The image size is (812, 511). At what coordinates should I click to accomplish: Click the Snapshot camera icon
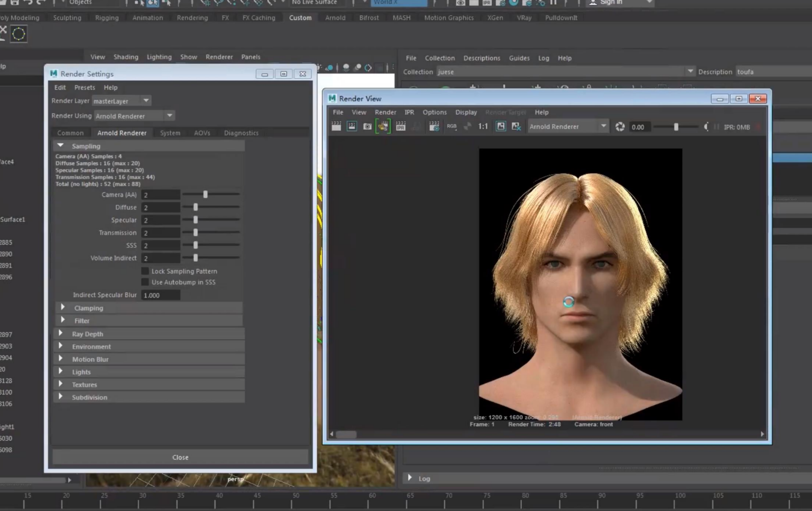click(x=367, y=127)
